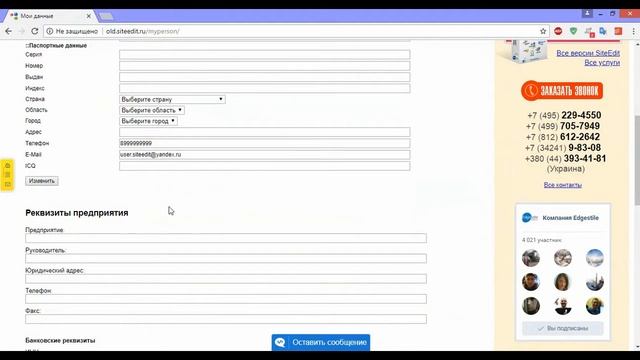Click the phone field with 8999999999
Screen dimensions: 640x360
tap(264, 143)
